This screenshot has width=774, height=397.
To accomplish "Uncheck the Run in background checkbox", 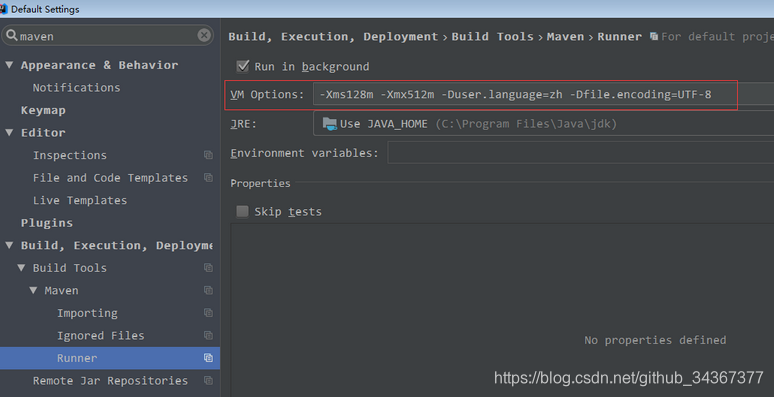I will pos(242,66).
